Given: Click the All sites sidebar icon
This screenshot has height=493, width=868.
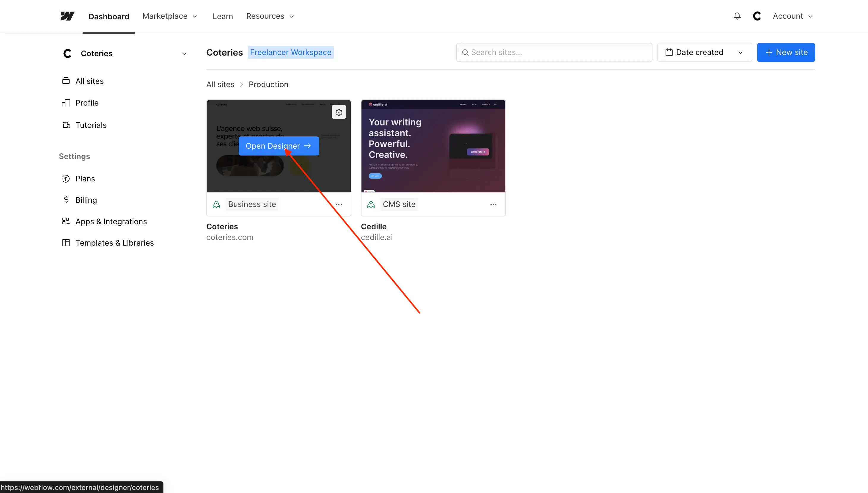Looking at the screenshot, I should click(66, 81).
